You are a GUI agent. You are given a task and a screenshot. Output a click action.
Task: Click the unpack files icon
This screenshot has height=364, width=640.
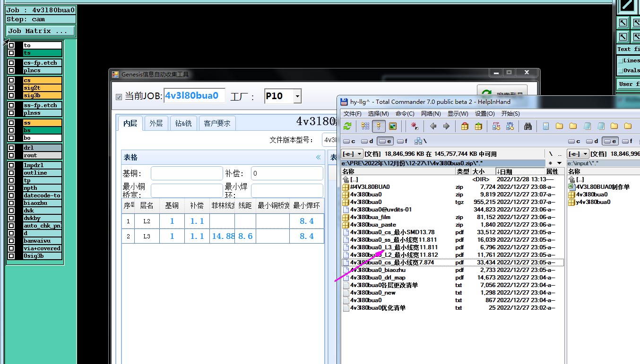pyautogui.click(x=478, y=126)
